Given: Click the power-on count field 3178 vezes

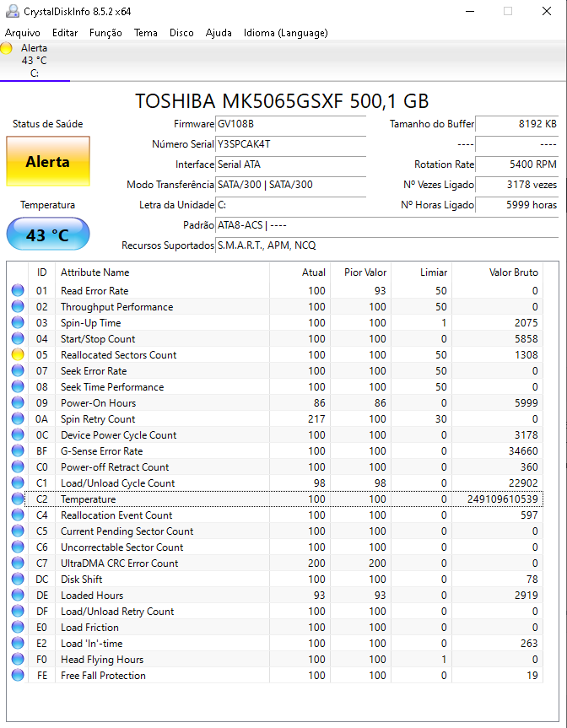Looking at the screenshot, I should pyautogui.click(x=517, y=185).
